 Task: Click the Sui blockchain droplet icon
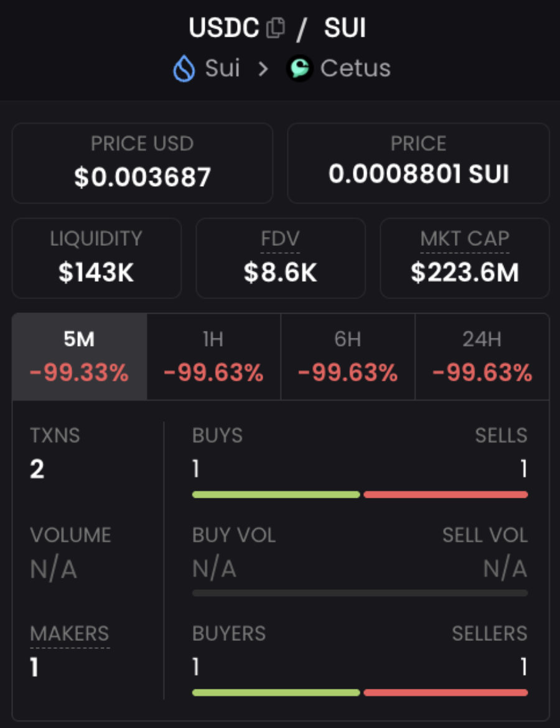[x=184, y=68]
